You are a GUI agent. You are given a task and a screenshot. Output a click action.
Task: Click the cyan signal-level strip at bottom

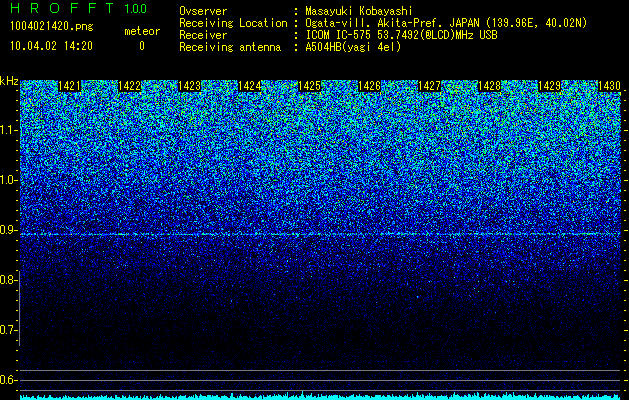coord(321,397)
